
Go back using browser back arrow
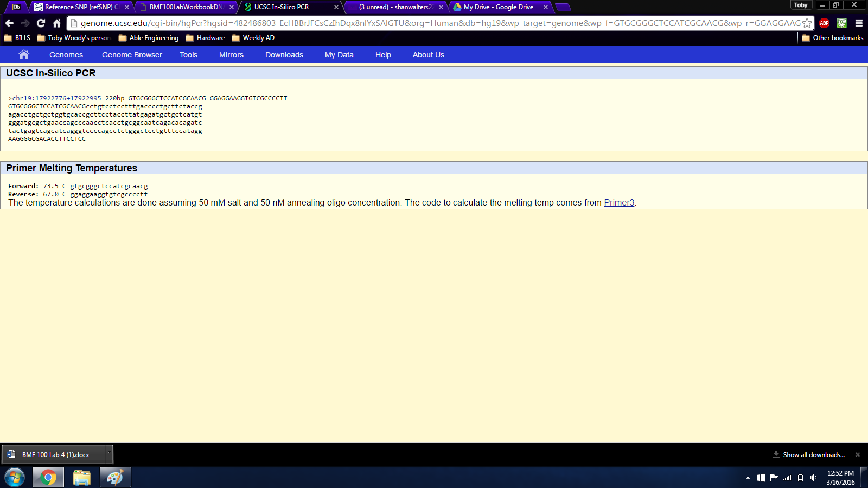coord(9,23)
